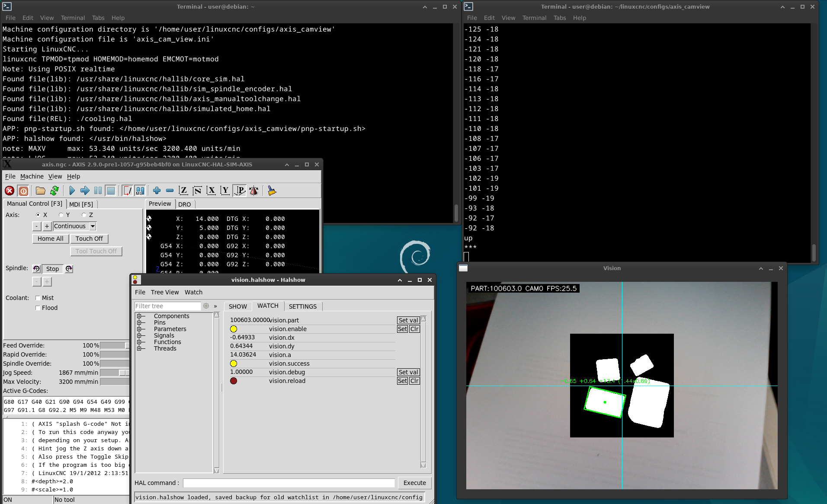The image size is (827, 504).
Task: Click the Halshow double-chevron next to filter
Action: point(215,306)
